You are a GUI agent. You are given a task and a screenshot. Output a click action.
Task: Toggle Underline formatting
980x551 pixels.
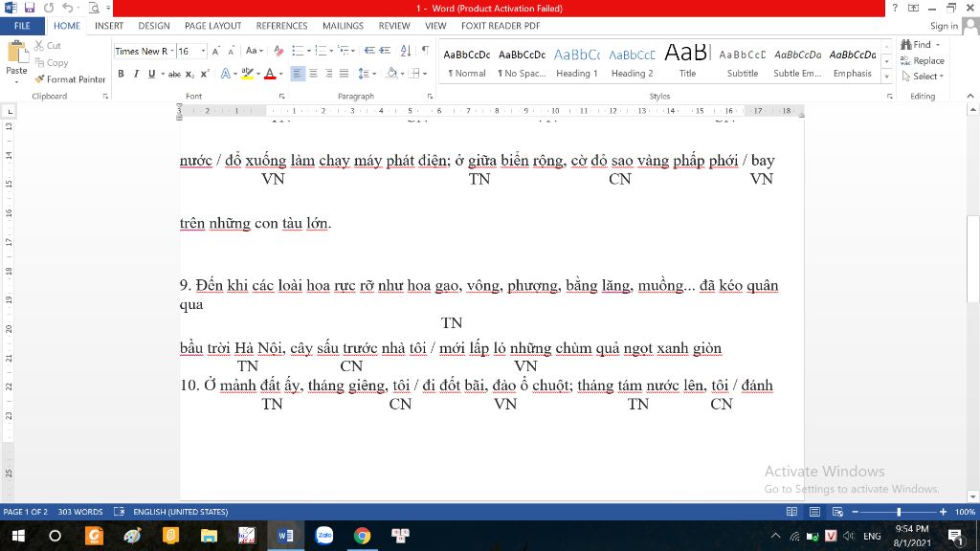click(x=151, y=74)
